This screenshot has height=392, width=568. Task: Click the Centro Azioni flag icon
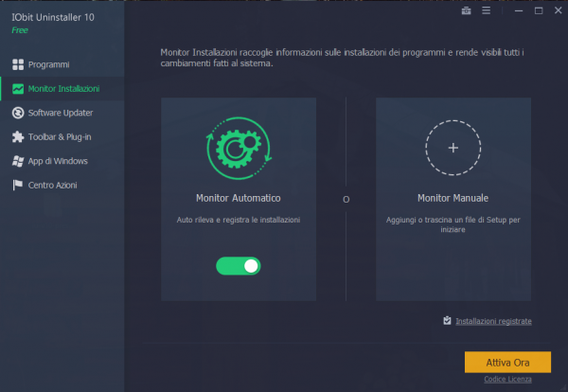(x=18, y=185)
